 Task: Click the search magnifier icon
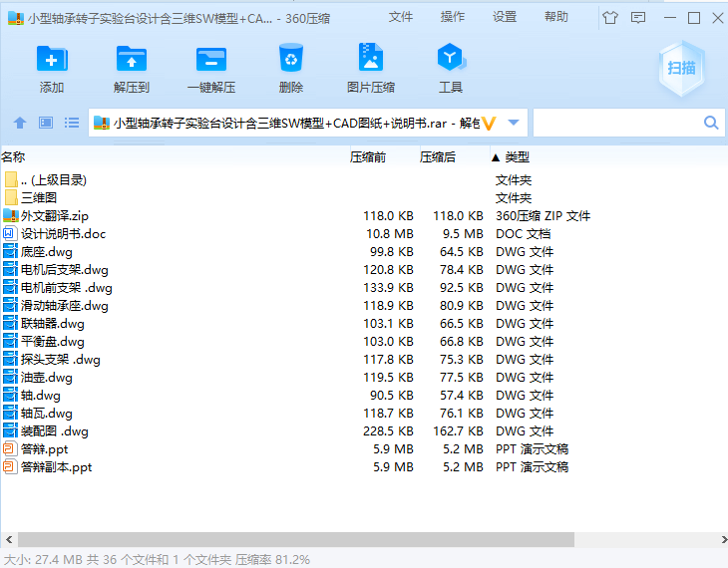[711, 123]
